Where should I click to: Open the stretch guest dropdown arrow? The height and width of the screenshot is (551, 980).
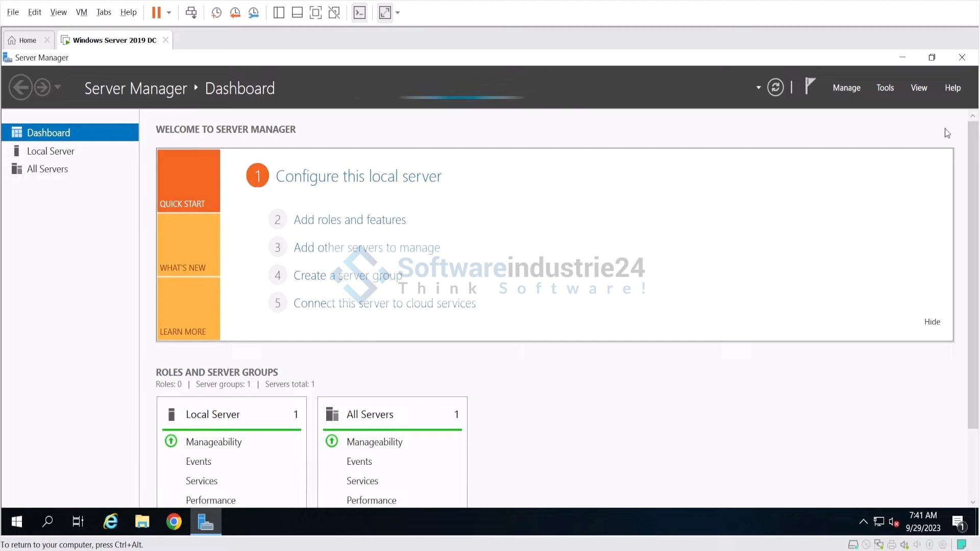[x=398, y=13]
